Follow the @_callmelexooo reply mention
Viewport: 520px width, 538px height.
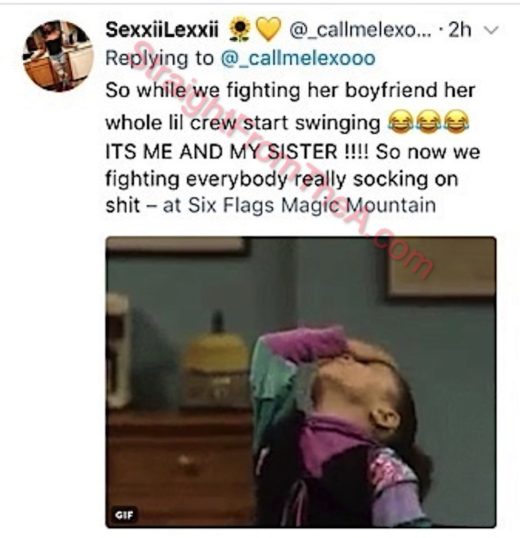(x=298, y=59)
